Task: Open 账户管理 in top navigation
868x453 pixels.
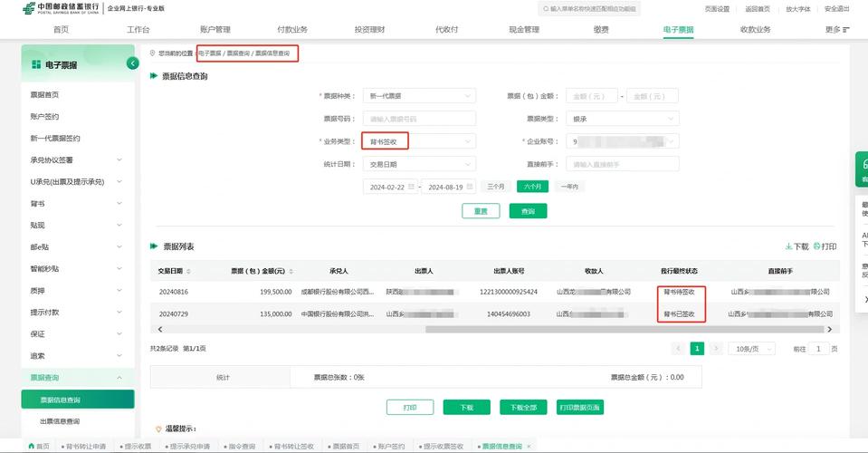Action: (215, 29)
